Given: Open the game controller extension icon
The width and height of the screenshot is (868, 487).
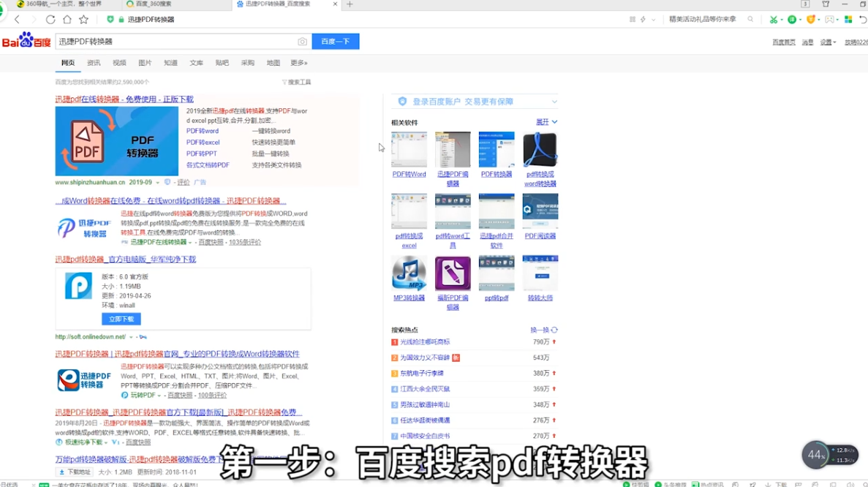Looking at the screenshot, I should pyautogui.click(x=829, y=19).
